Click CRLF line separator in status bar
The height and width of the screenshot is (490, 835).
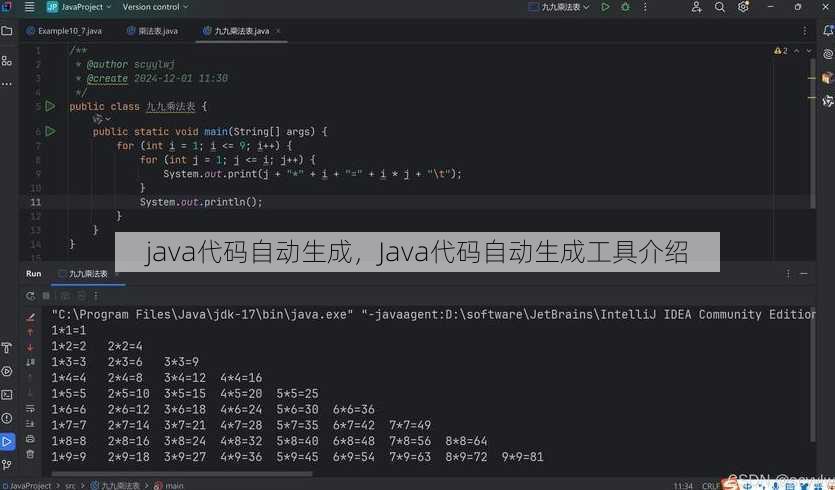click(x=710, y=485)
